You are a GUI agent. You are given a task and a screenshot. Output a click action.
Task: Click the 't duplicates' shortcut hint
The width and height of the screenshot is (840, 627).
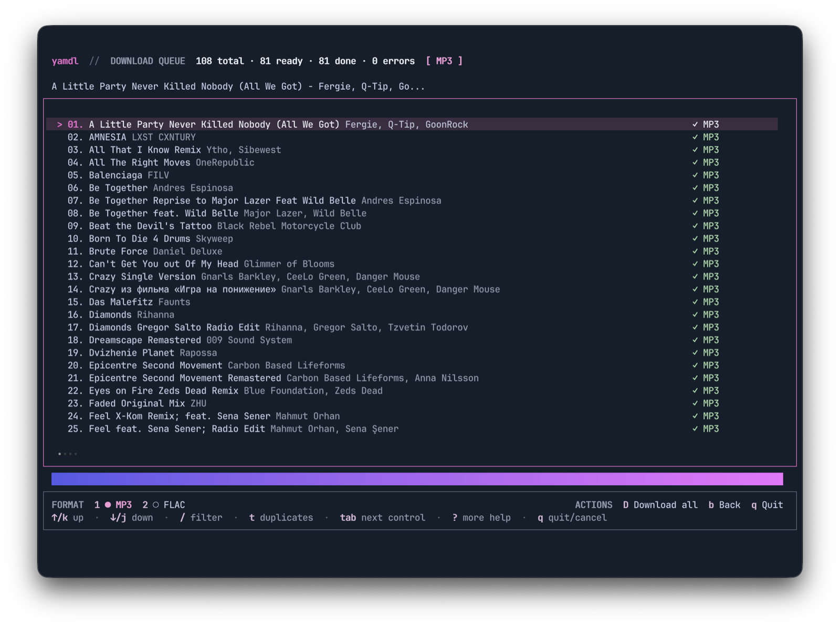[281, 518]
